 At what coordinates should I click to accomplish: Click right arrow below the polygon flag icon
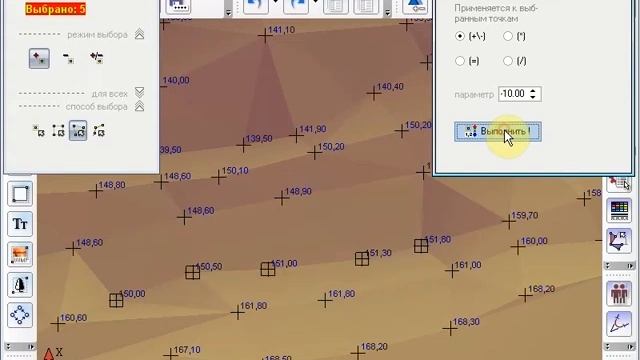pos(630,266)
